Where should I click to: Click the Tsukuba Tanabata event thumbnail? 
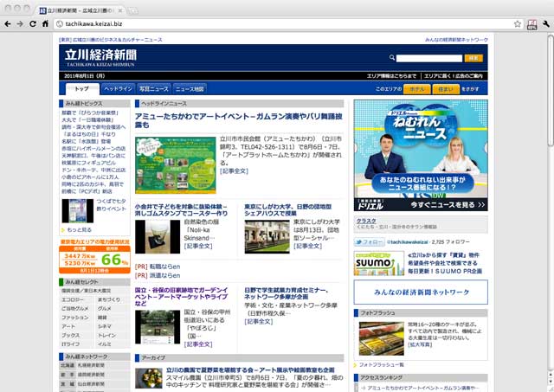77,211
